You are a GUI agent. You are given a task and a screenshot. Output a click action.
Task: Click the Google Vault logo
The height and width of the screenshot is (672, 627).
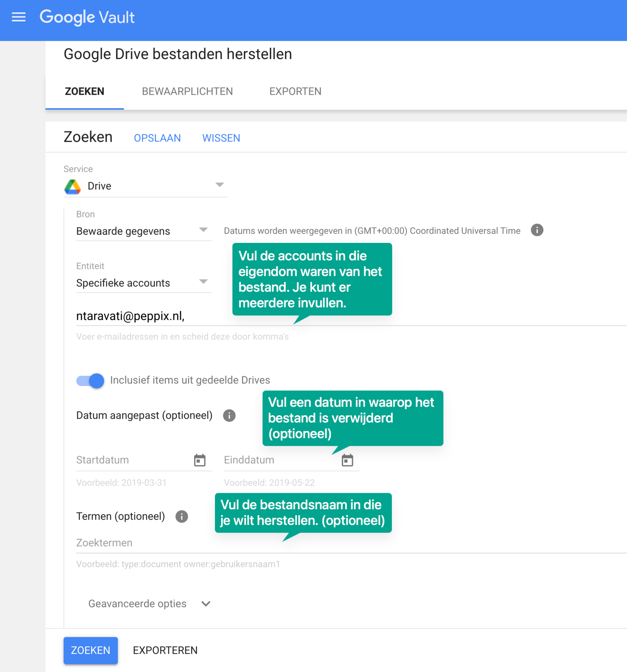(87, 17)
